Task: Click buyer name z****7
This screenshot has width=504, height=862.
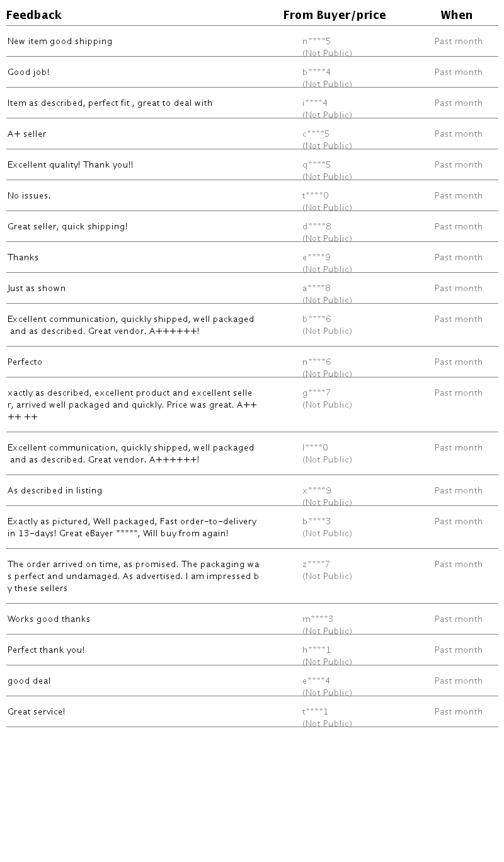Action: coord(316,565)
